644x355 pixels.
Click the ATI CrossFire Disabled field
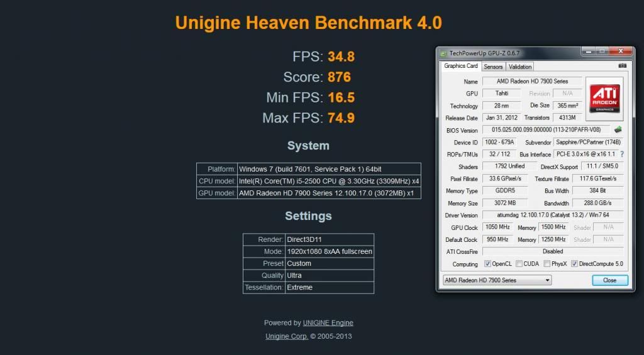(553, 251)
